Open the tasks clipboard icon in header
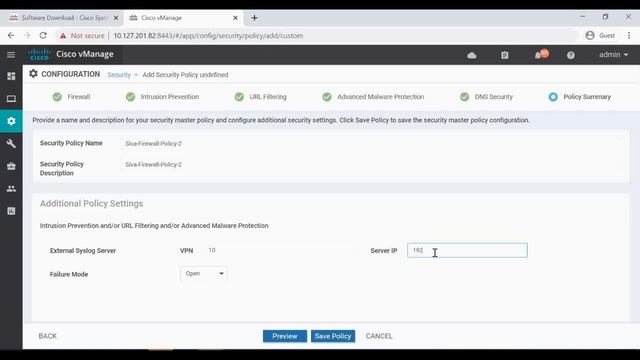Viewport: 640px width, 360px height. [x=505, y=55]
